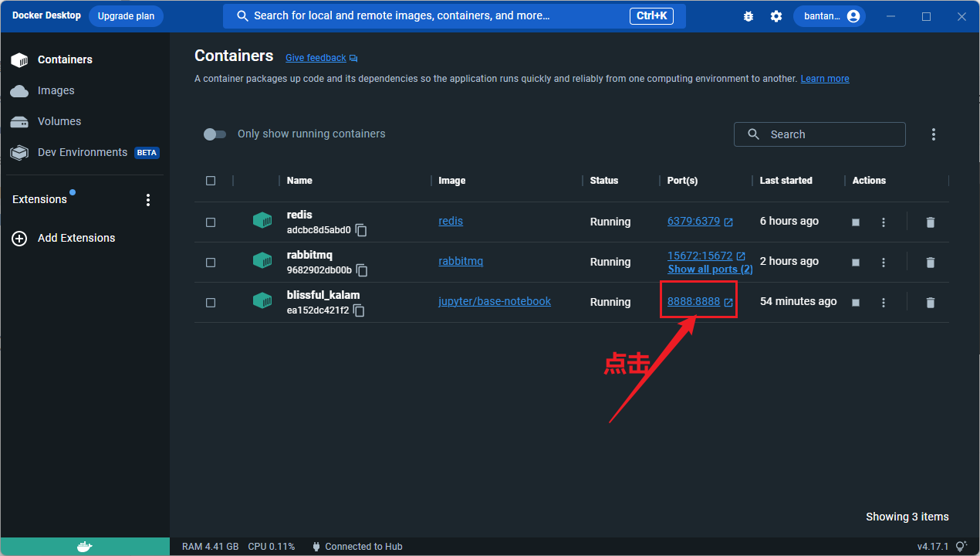
Task: Delete the blissful_kalam container
Action: (x=930, y=303)
